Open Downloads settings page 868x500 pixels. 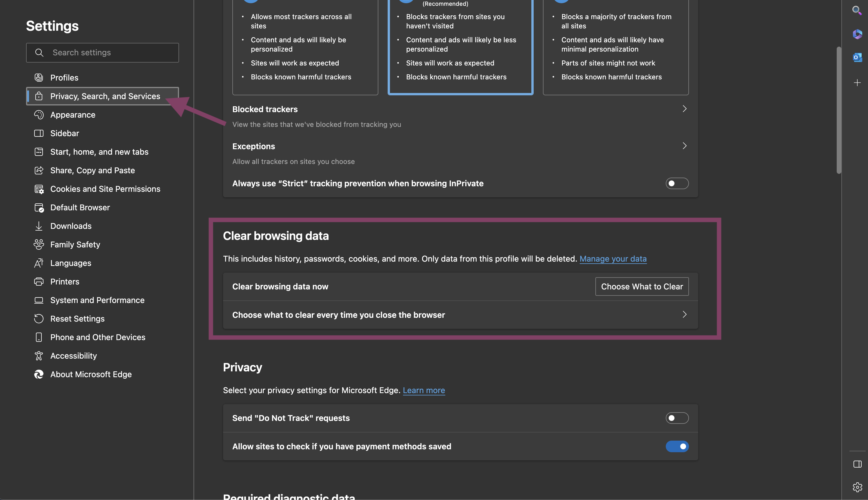click(x=102, y=226)
